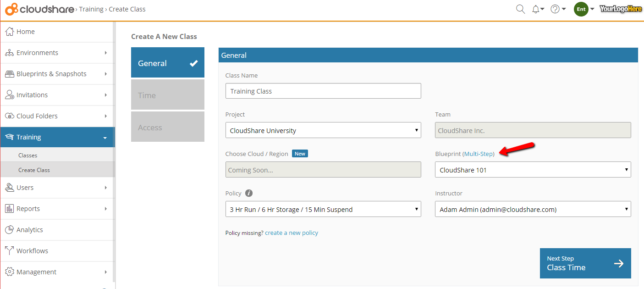Open the Policy dropdown
Image resolution: width=644 pixels, height=289 pixels.
pos(323,209)
